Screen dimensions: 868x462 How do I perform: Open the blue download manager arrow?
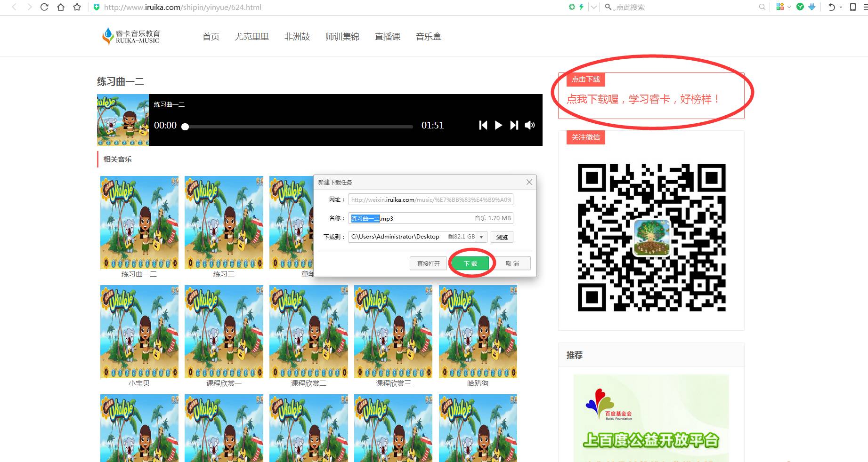point(811,7)
